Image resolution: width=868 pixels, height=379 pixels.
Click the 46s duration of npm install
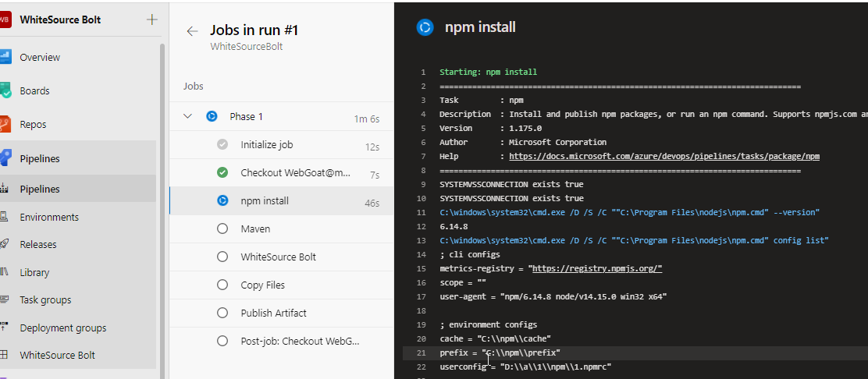[372, 203]
